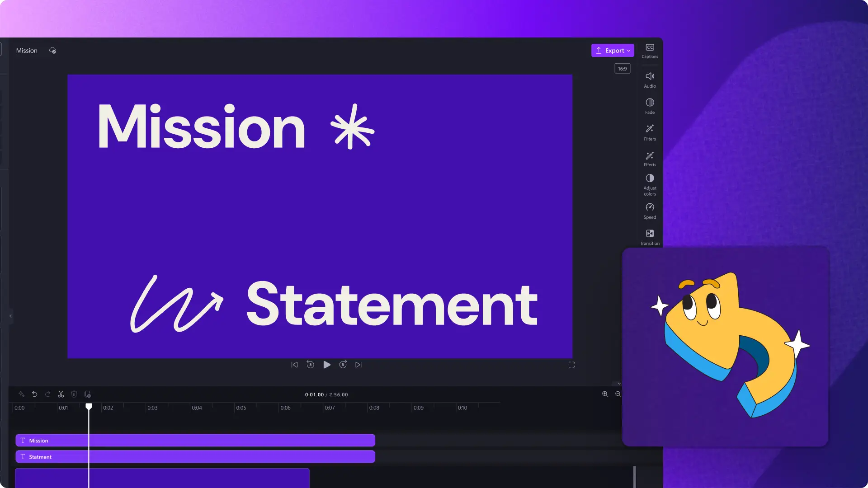Image resolution: width=868 pixels, height=488 pixels.
Task: Expand the Export dropdown menu
Action: point(628,50)
